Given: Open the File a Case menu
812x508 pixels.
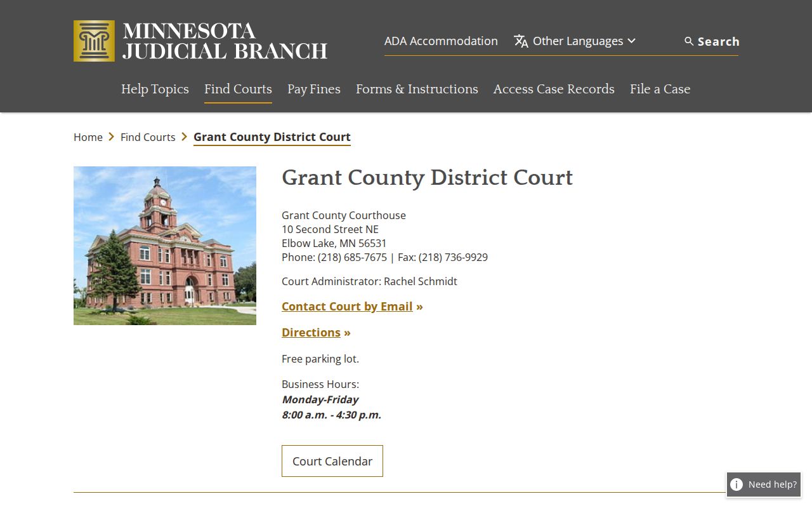Looking at the screenshot, I should 660,89.
